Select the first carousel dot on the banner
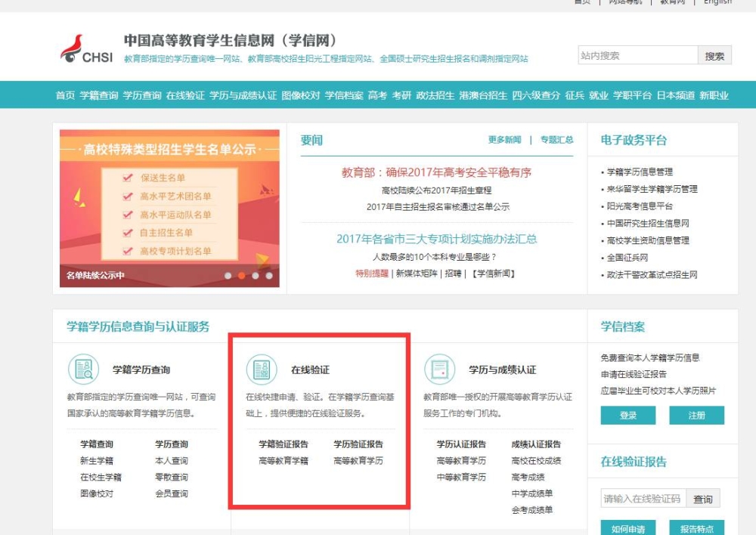The height and width of the screenshot is (535, 756). (228, 276)
